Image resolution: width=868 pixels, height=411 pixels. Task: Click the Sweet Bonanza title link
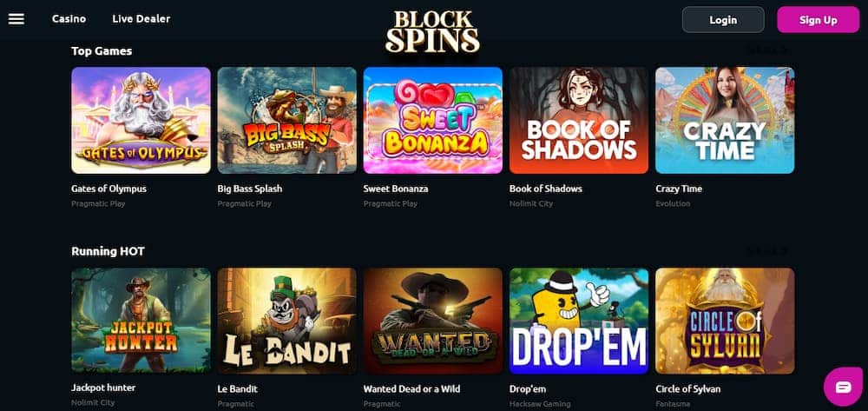coord(396,189)
